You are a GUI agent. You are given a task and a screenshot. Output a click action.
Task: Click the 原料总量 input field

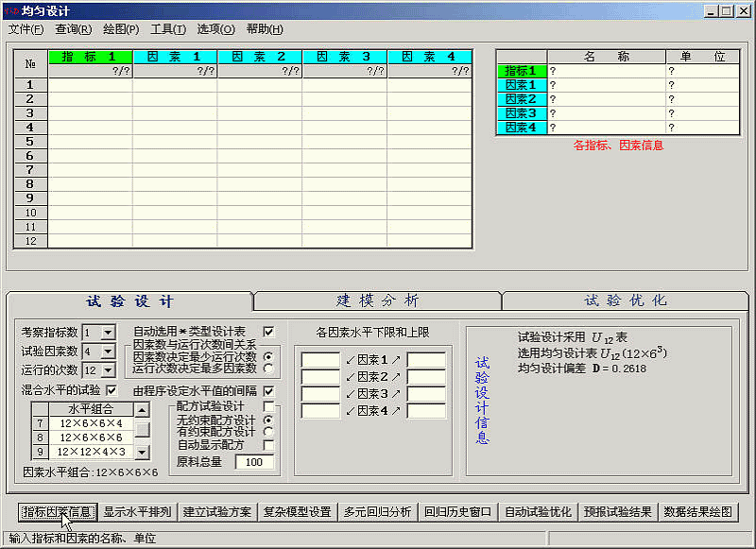coord(254,462)
